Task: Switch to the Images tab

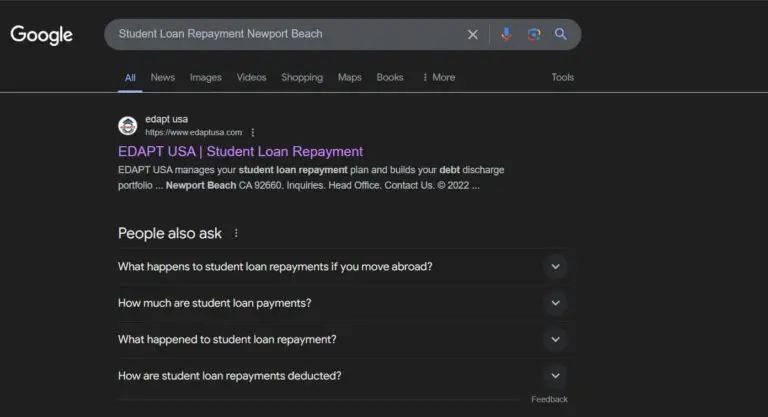Action: click(x=206, y=77)
